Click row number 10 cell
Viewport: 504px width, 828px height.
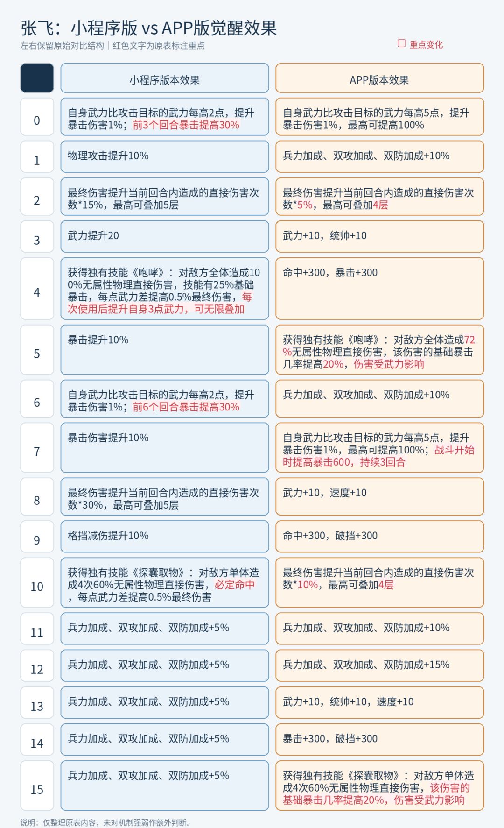(37, 582)
